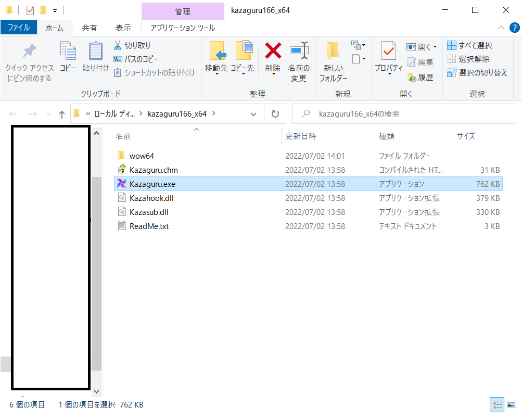This screenshot has width=522, height=420.
Task: Refresh the folder view
Action: [275, 114]
